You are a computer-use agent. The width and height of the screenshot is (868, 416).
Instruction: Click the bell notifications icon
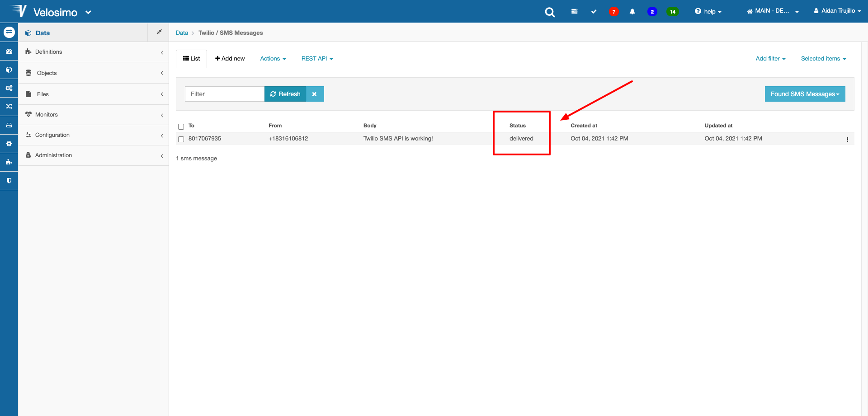point(632,12)
